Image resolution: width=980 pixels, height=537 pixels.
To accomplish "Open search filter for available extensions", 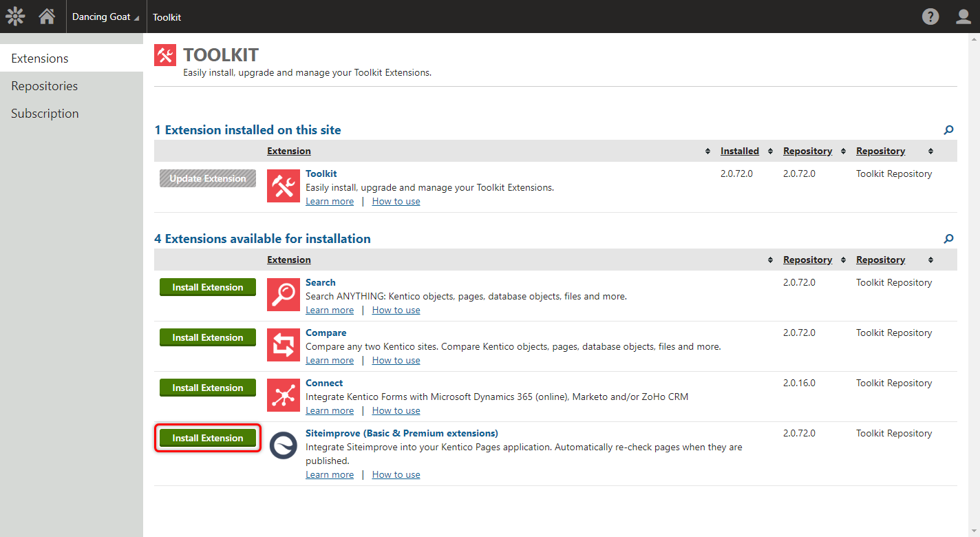I will tap(948, 238).
